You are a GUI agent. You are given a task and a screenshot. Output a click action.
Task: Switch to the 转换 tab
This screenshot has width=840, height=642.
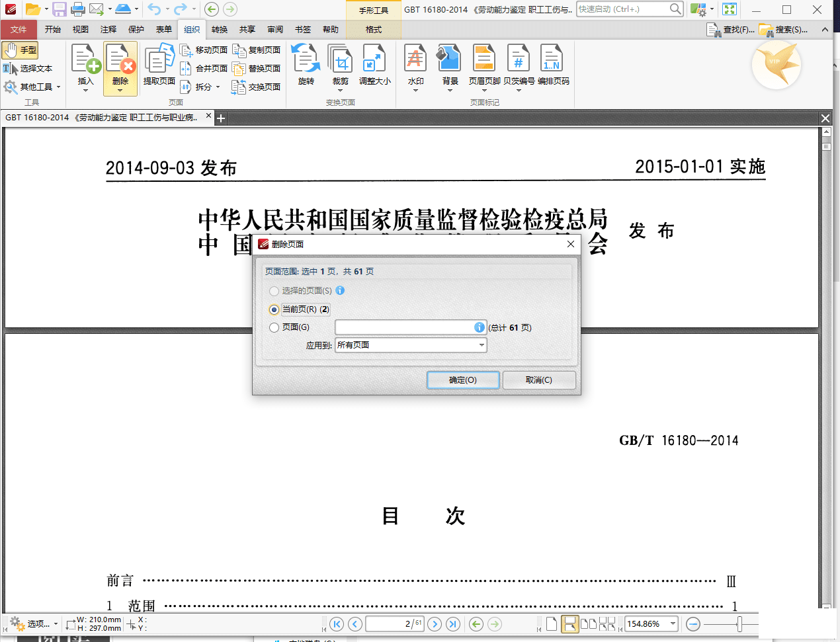click(220, 30)
